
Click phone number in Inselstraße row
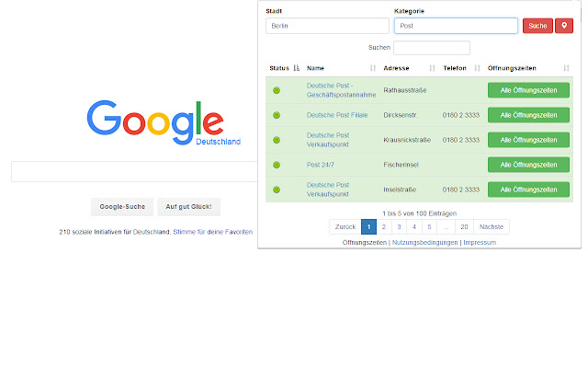click(x=461, y=190)
